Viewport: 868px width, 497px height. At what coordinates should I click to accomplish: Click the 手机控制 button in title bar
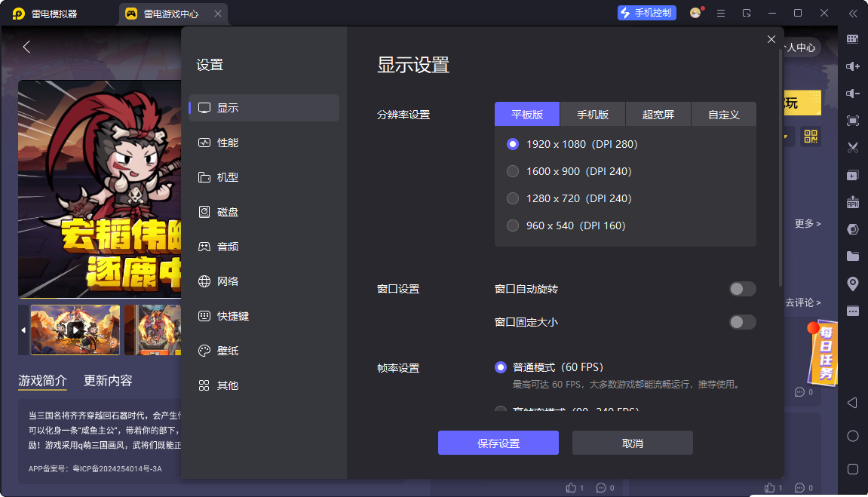[646, 13]
